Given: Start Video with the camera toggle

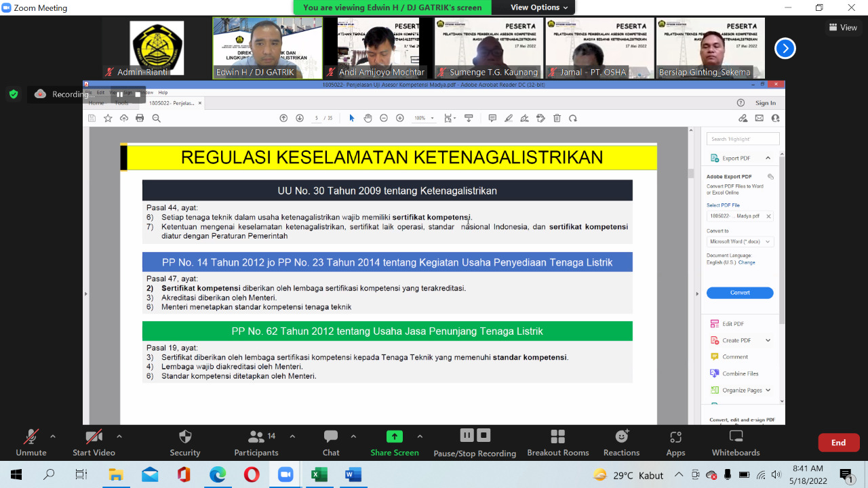Looking at the screenshot, I should 94,443.
